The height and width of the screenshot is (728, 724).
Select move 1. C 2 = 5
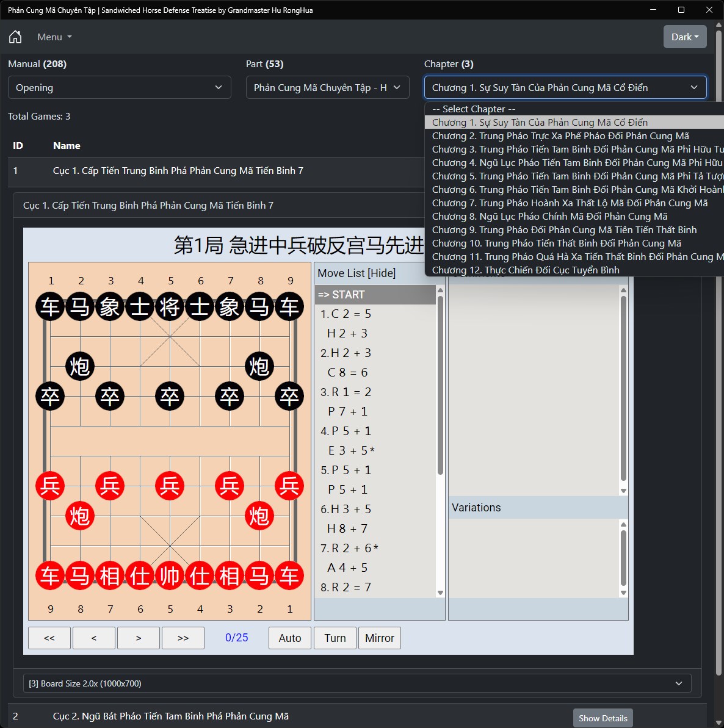375,314
